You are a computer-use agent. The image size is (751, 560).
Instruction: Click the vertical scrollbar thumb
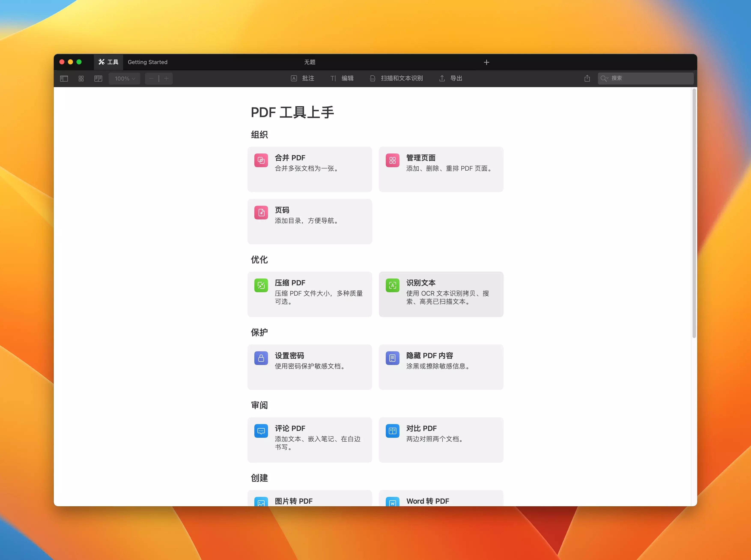(x=694, y=214)
